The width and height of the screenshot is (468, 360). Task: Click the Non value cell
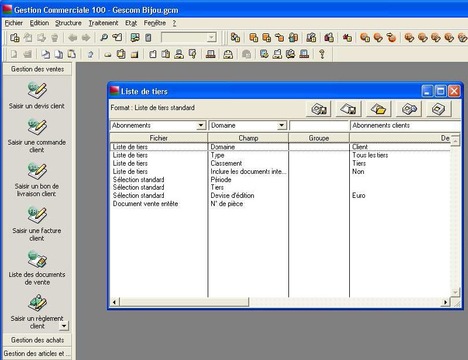coord(358,171)
